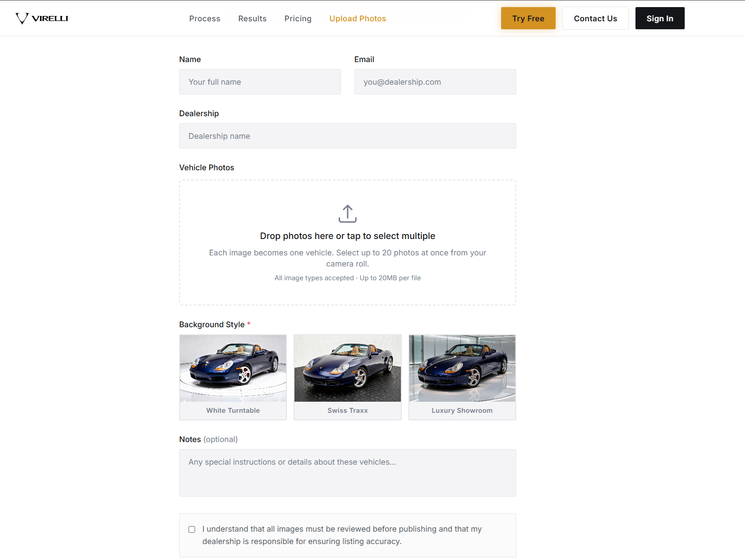Click the Virelli logo
Image resolution: width=745 pixels, height=560 pixels.
click(x=42, y=18)
